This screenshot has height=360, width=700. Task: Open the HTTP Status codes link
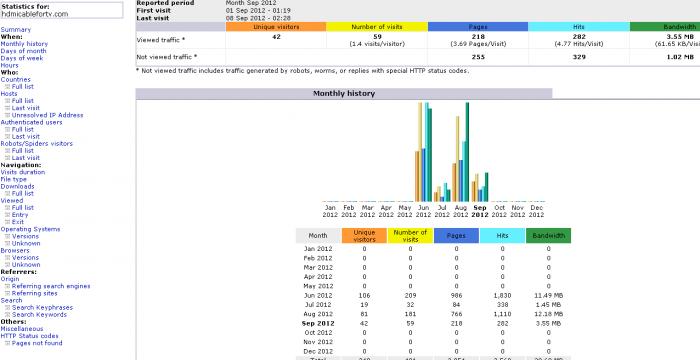(x=29, y=336)
